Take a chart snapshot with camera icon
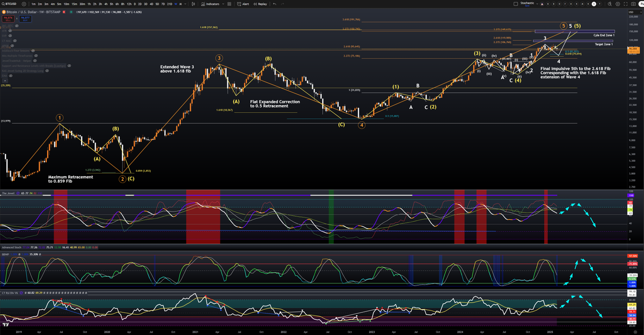The image size is (644, 335). [633, 4]
